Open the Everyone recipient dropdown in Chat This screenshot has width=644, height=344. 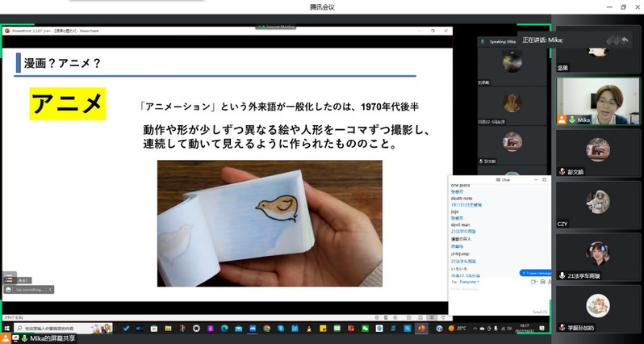pyautogui.click(x=470, y=282)
